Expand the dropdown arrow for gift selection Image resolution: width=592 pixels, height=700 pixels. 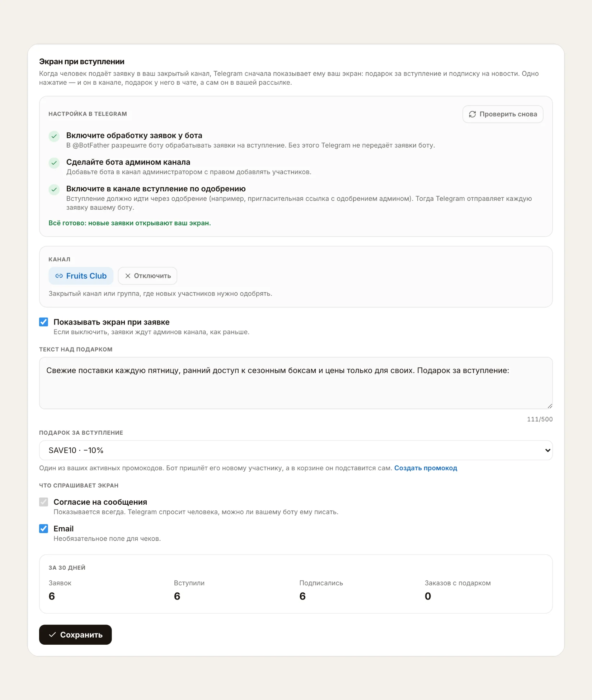coord(548,450)
